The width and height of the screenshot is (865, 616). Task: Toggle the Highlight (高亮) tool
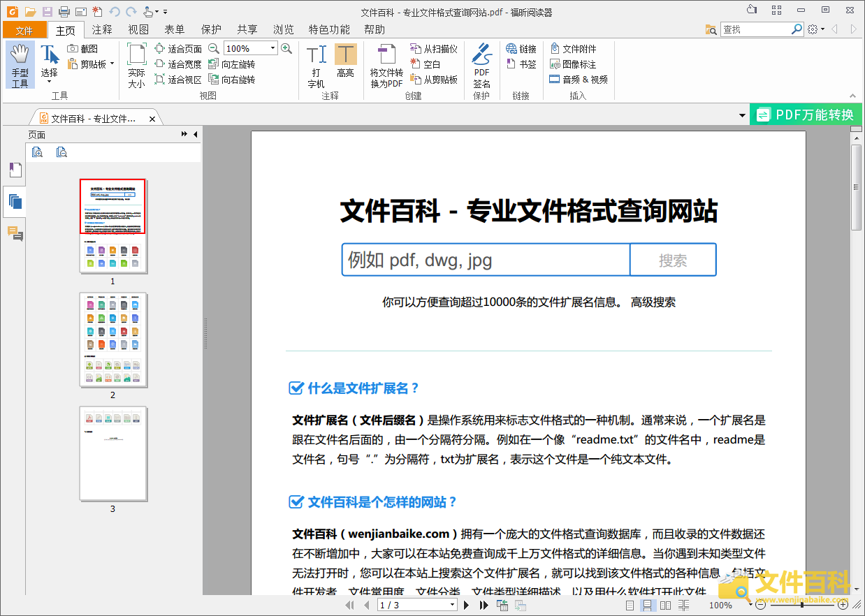[345, 61]
